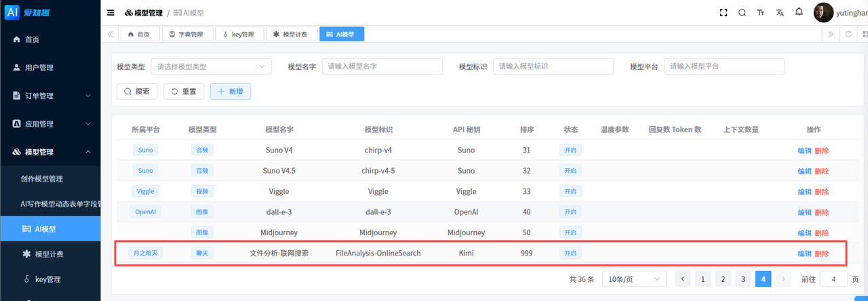Toggle the 开启 status for the Kimi row

pos(570,254)
